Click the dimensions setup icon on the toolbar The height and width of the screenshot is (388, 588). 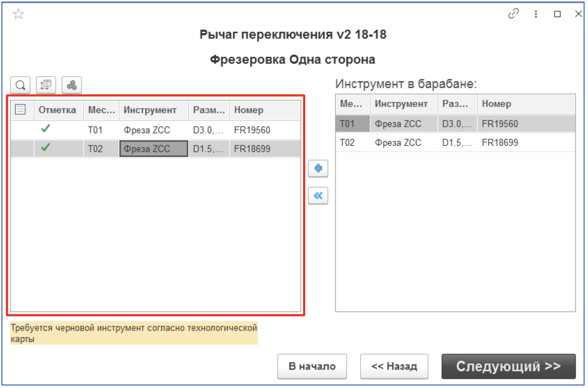click(46, 85)
